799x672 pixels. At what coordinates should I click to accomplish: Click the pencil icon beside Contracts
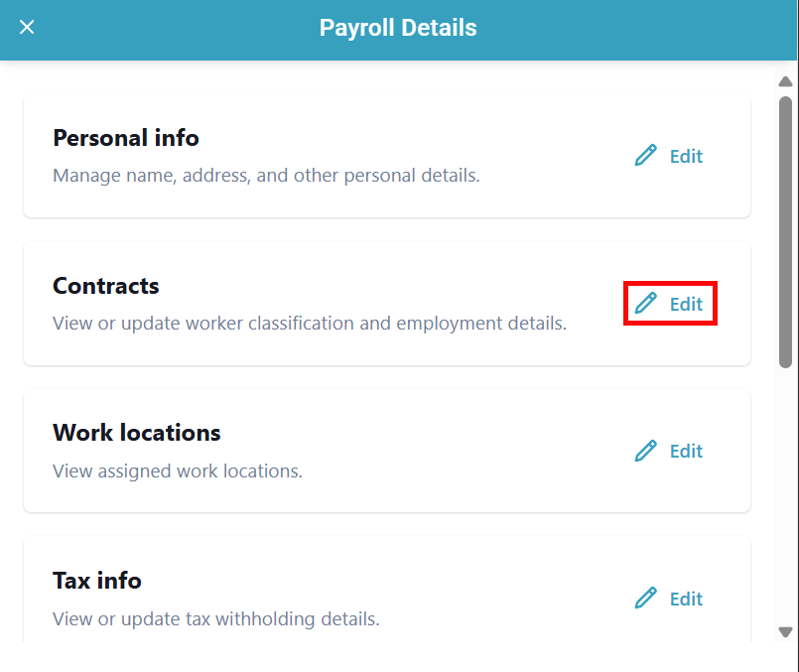[x=646, y=304]
